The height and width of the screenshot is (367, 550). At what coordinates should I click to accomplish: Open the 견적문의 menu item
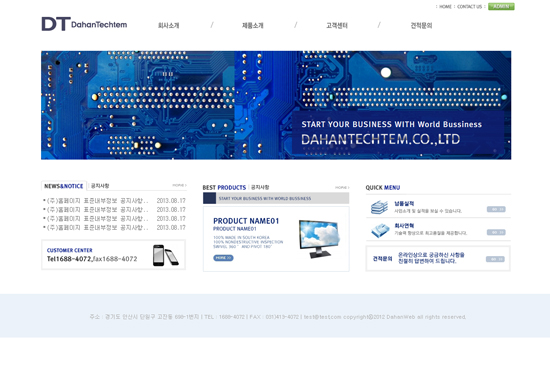coord(421,25)
